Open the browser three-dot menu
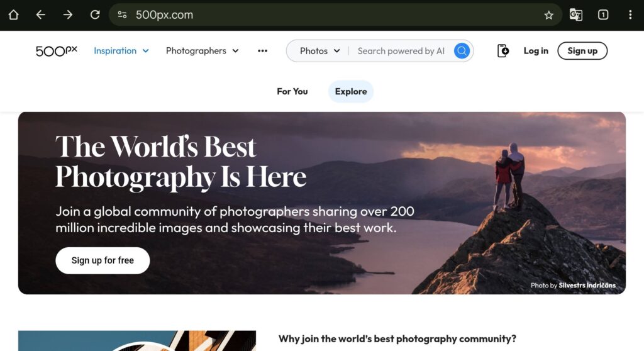Screen dimensions: 644x351 [x=630, y=15]
